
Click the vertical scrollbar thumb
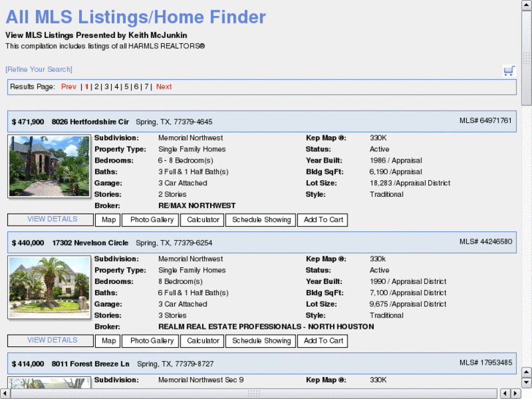pos(526,58)
